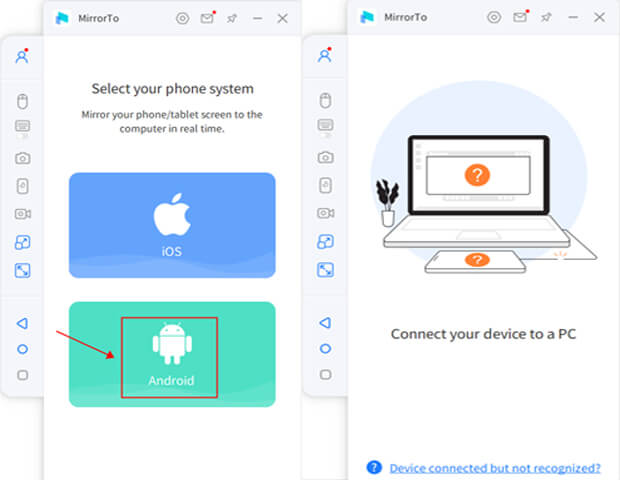Pin left MirrorTo window on top
The image size is (620, 480).
click(232, 18)
